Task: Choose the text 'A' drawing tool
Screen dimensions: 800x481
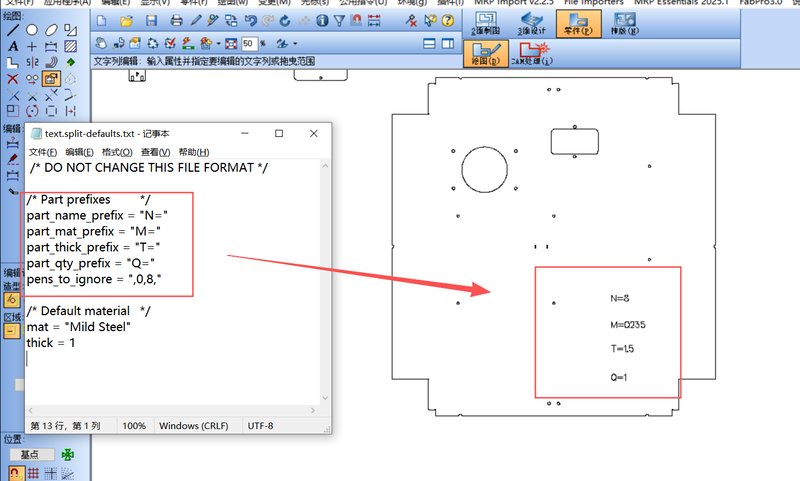Action: [13, 46]
